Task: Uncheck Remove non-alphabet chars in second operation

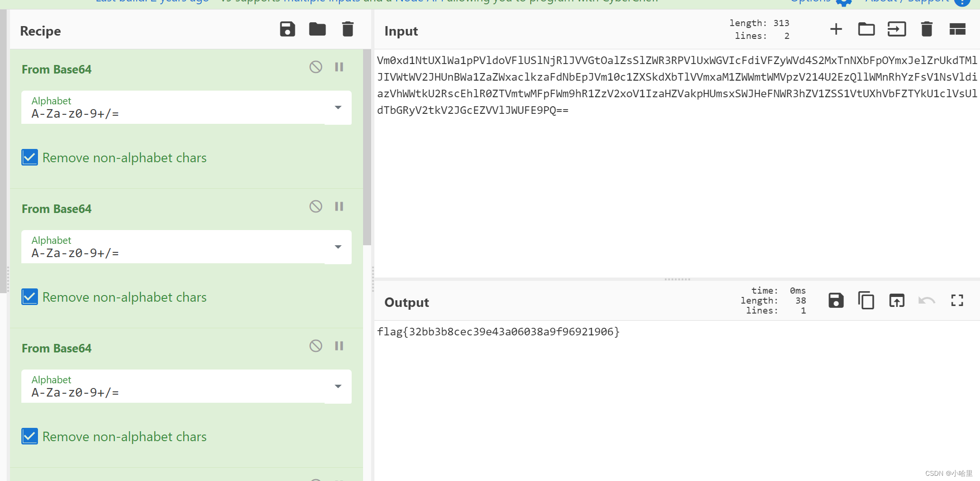Action: pos(29,297)
